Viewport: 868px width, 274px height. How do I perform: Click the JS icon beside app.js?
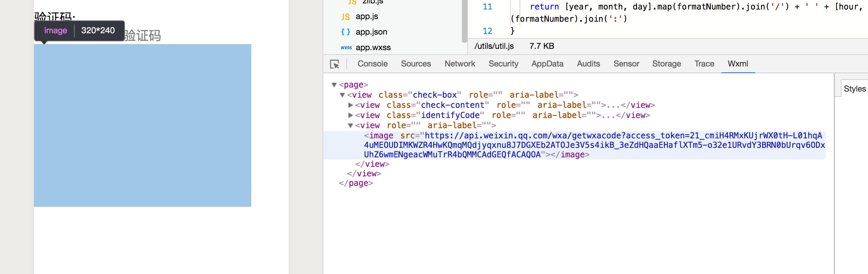coord(345,17)
